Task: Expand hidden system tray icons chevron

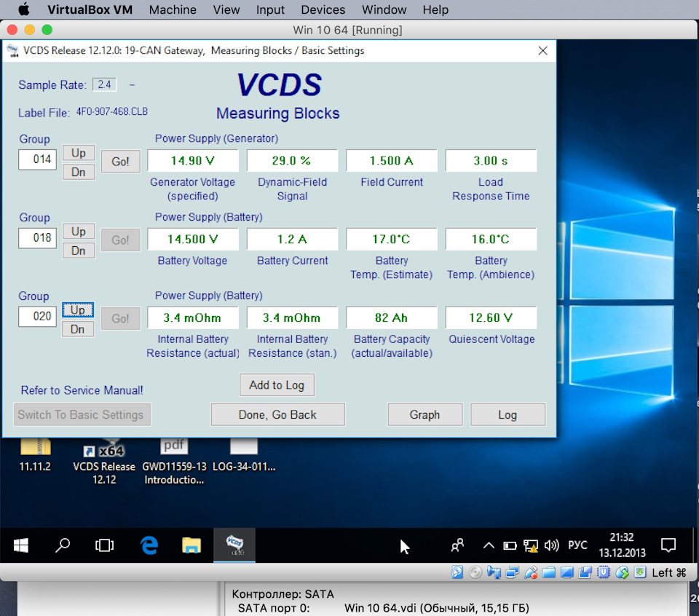Action: pos(489,545)
